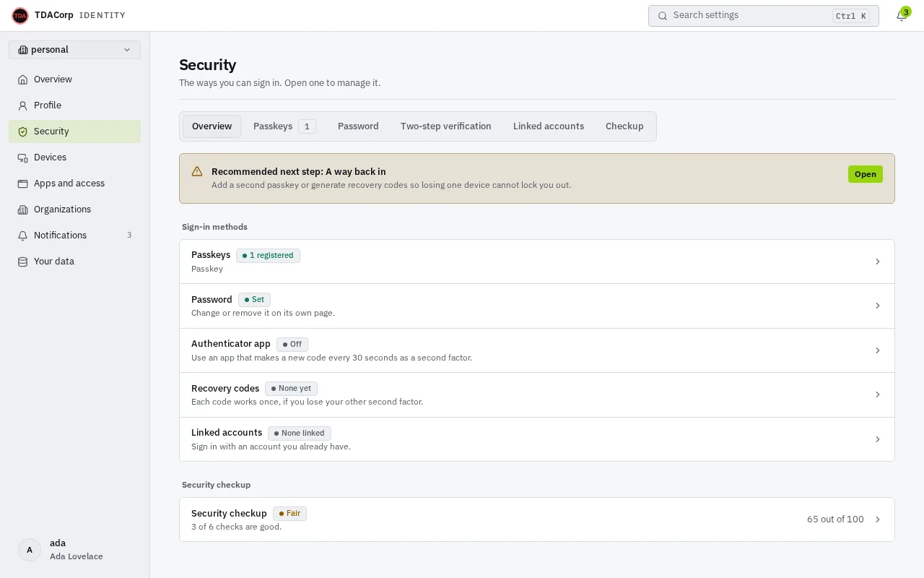
Task: Click the green Open button
Action: coord(866,174)
